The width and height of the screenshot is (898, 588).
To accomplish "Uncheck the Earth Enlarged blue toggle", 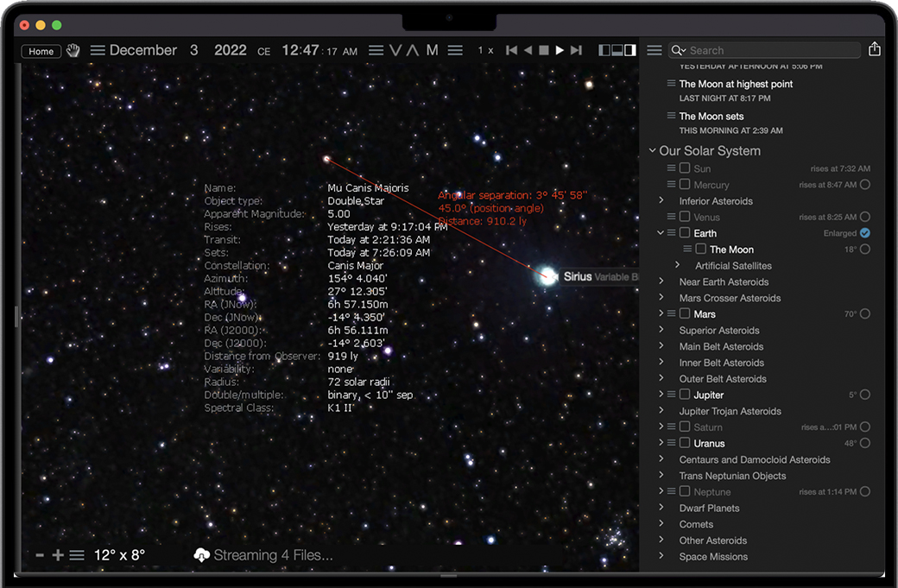I will coord(864,233).
